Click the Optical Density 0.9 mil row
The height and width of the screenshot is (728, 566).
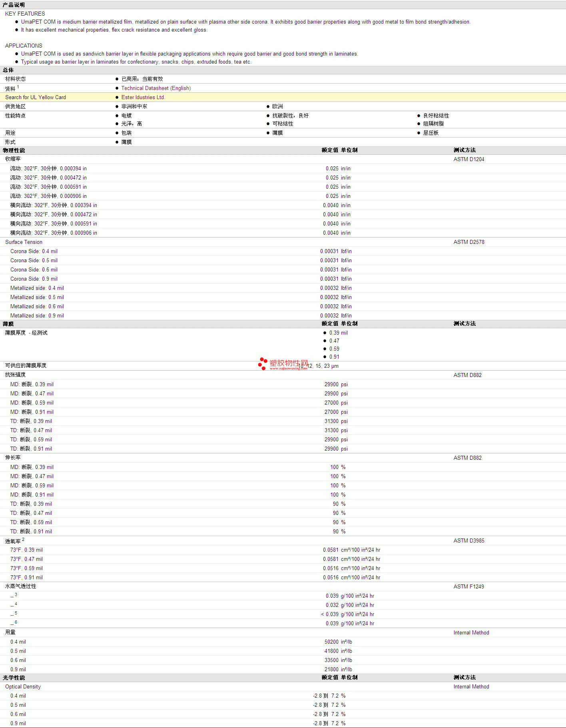pyautogui.click(x=283, y=723)
